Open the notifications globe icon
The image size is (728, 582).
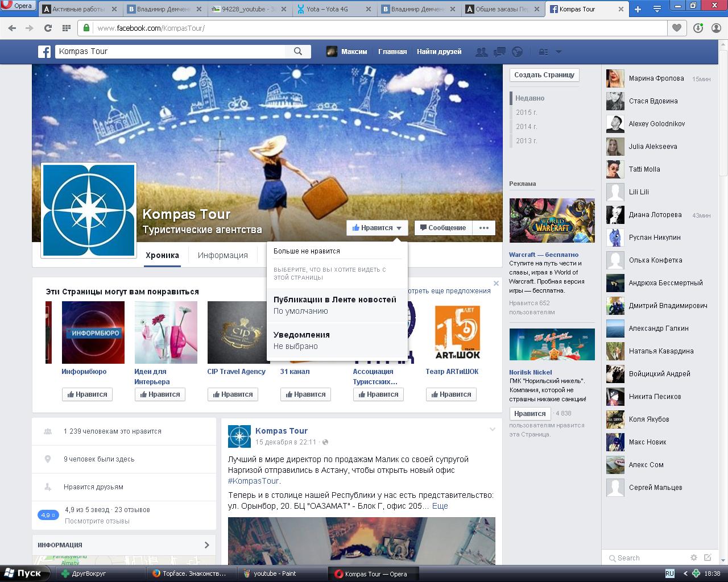tap(517, 52)
